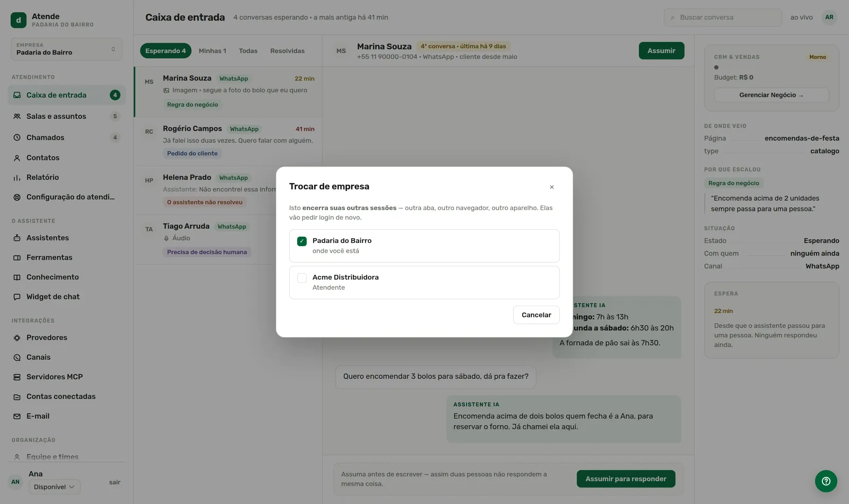Click the sair link
The image size is (849, 504).
click(115, 482)
